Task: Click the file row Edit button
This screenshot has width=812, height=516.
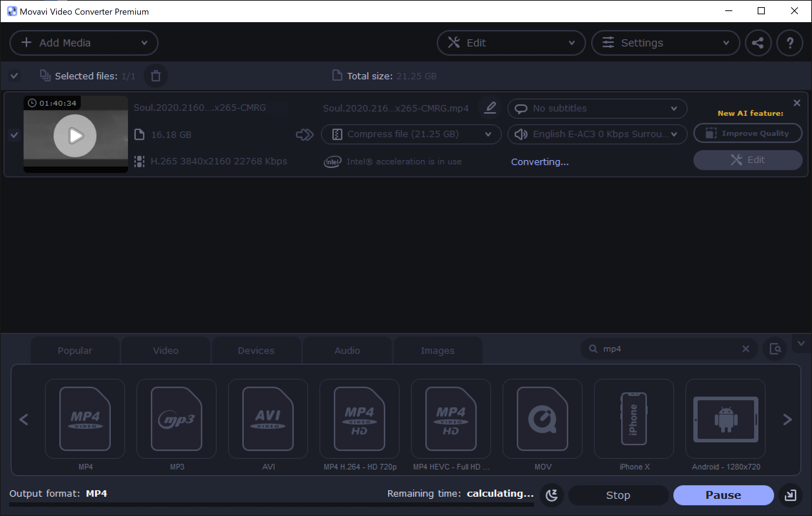Action: pyautogui.click(x=748, y=160)
